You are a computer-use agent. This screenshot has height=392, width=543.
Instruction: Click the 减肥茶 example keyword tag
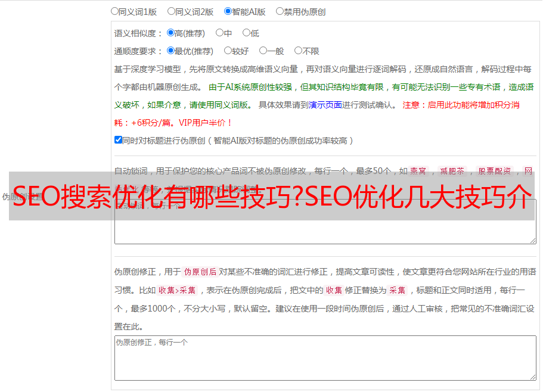click(452, 171)
